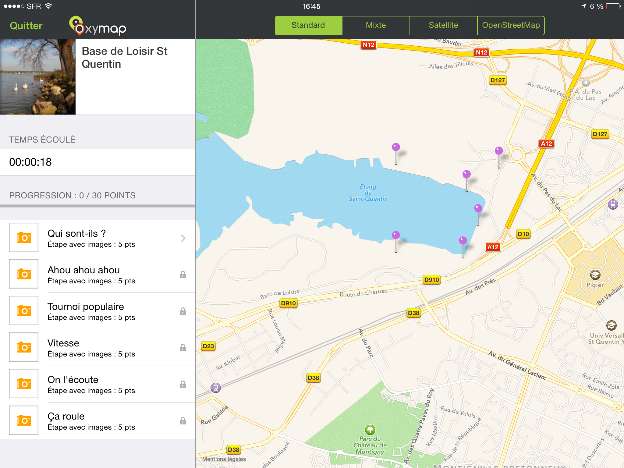Open the Base de Loisir photo thumbnail
The height and width of the screenshot is (468, 624).
pyautogui.click(x=37, y=75)
